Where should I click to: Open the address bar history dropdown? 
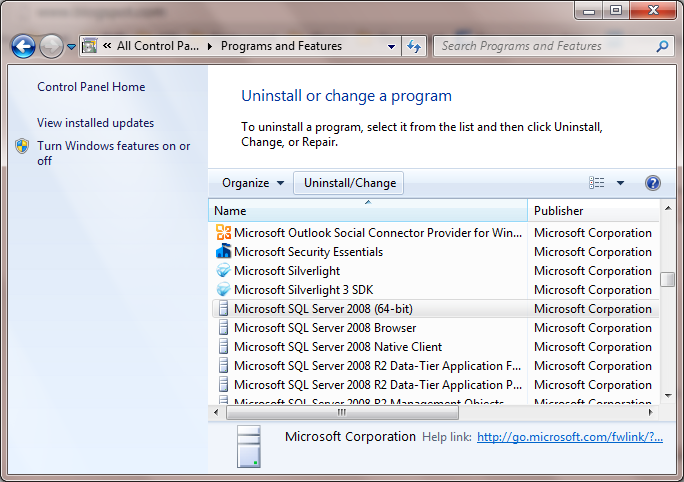tap(391, 46)
